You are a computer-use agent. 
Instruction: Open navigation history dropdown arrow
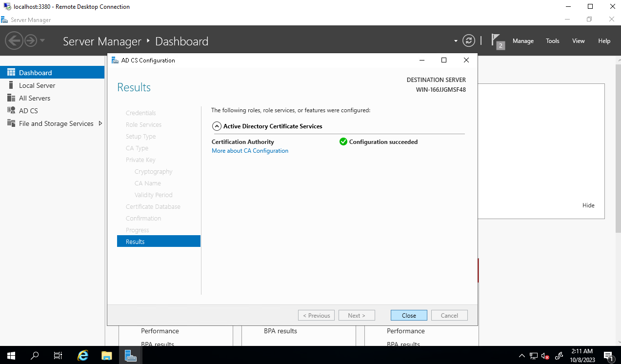pyautogui.click(x=42, y=40)
